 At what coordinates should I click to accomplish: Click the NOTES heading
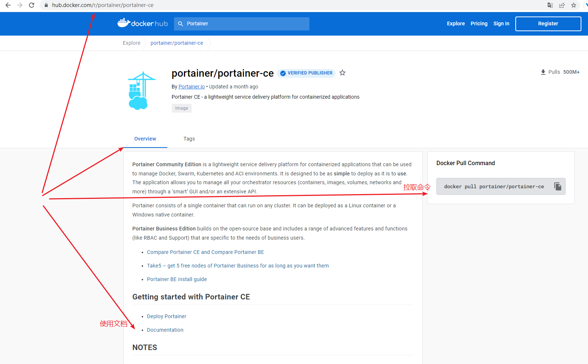coord(145,347)
